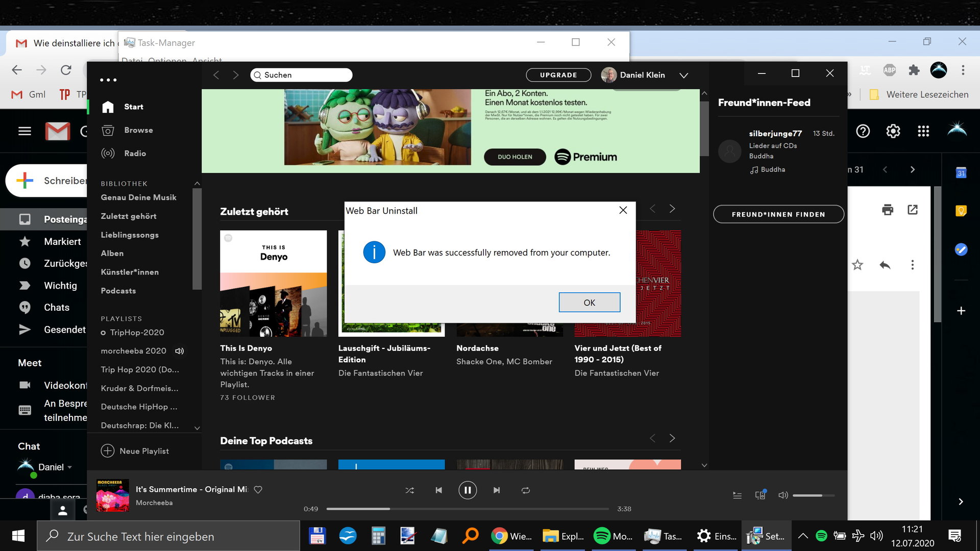This screenshot has height=551, width=980.
Task: Open Podcasts in Spotify library
Action: (118, 291)
